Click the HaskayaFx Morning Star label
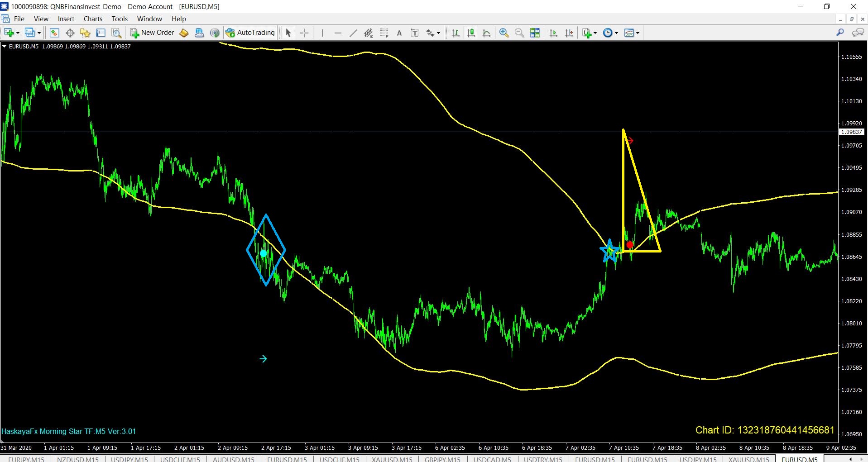Viewport: 868px width, 462px height. click(68, 431)
